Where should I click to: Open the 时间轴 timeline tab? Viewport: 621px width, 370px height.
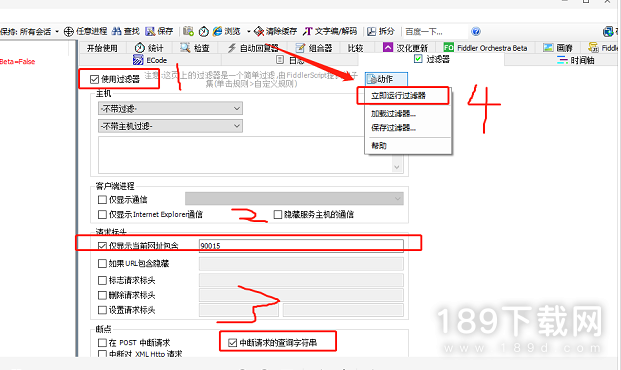(575, 60)
